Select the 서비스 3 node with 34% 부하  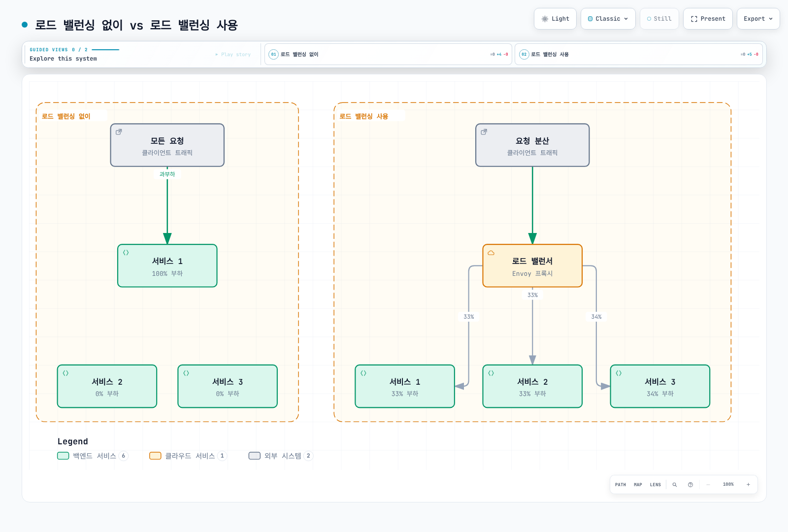tap(660, 386)
